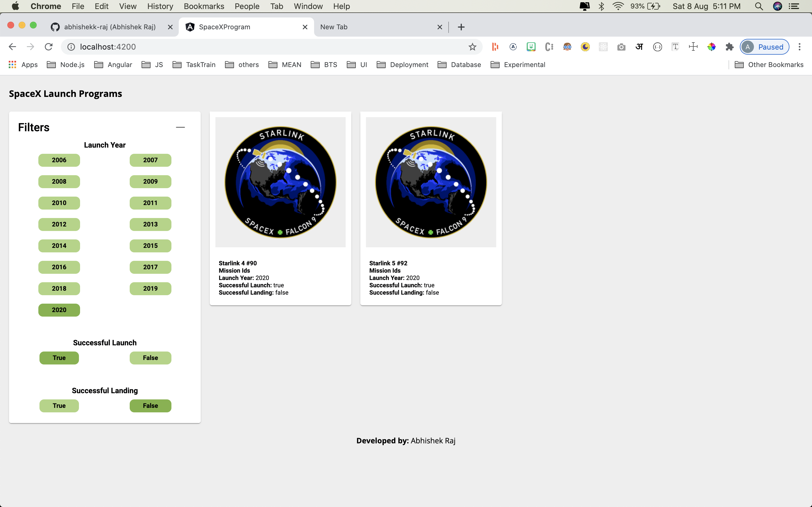Open the History menu
812x507 pixels.
[160, 6]
